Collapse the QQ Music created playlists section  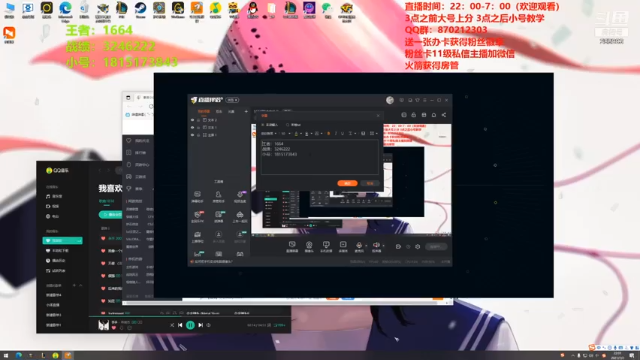(x=80, y=285)
